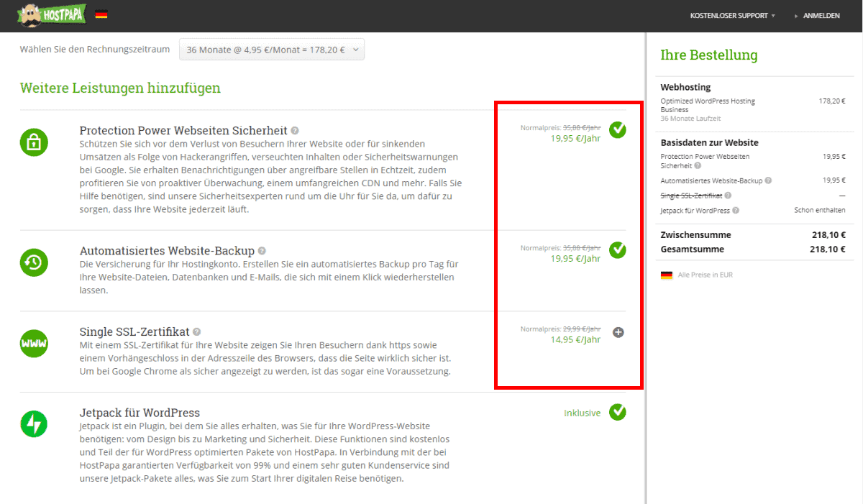863x504 pixels.
Task: Uncheck Protection Power Webseiten Sicherheit add-on
Action: [x=618, y=129]
